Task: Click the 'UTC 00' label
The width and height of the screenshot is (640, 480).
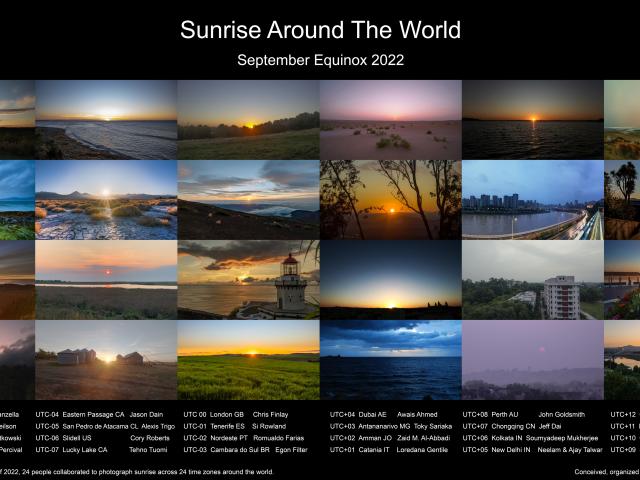Action: point(195,414)
